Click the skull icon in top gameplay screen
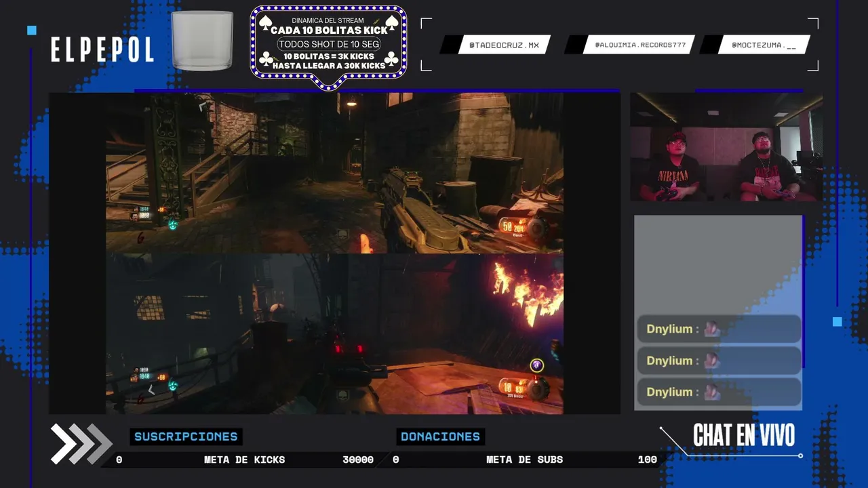The width and height of the screenshot is (868, 488). point(342,235)
